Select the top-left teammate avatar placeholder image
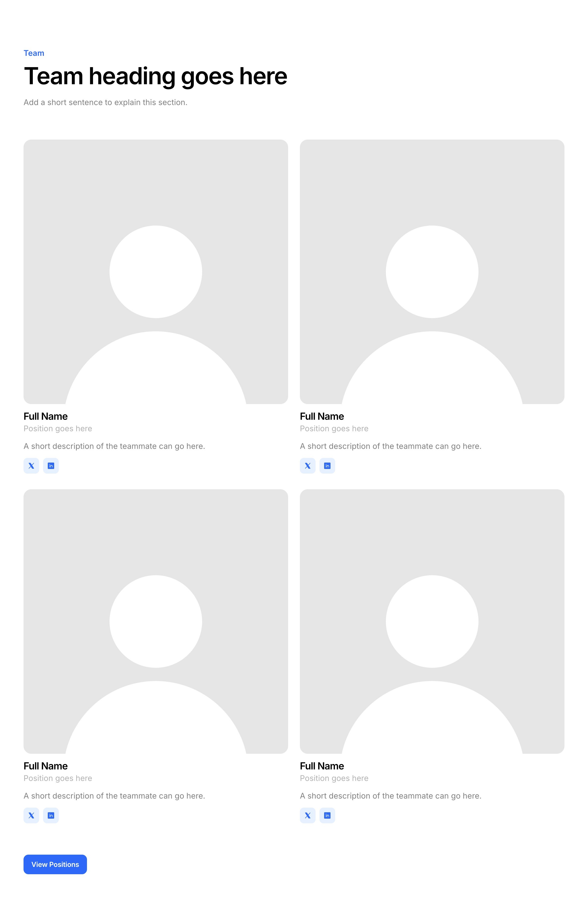Image resolution: width=588 pixels, height=921 pixels. point(156,272)
